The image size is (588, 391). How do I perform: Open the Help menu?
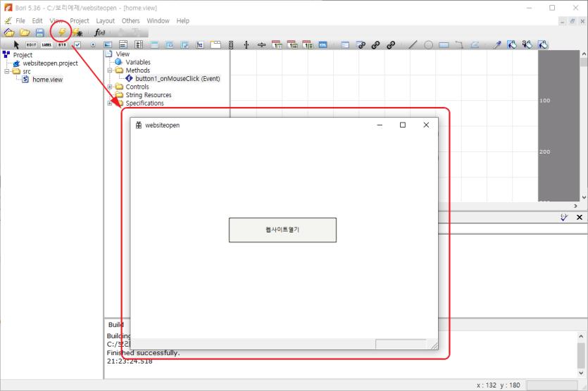point(183,20)
